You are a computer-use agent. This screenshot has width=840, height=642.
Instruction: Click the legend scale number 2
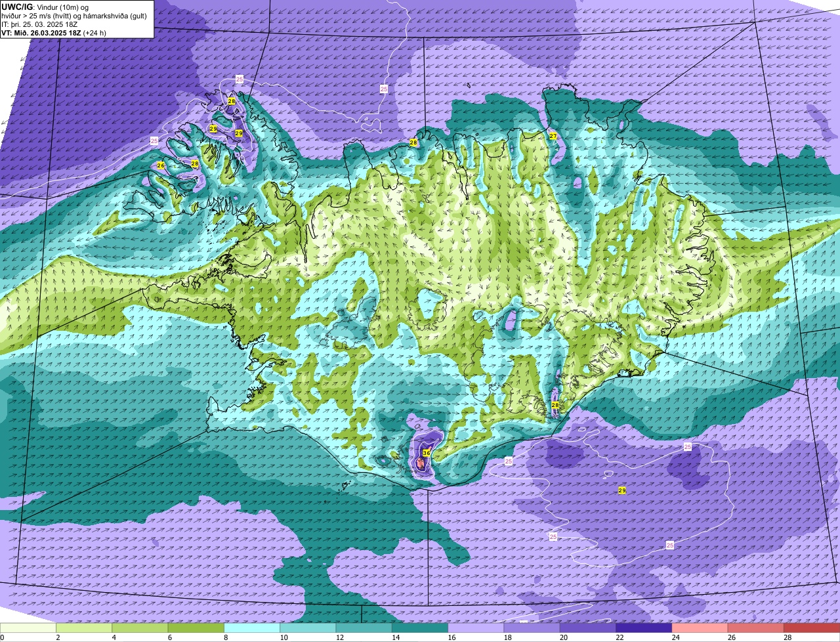tap(58, 637)
